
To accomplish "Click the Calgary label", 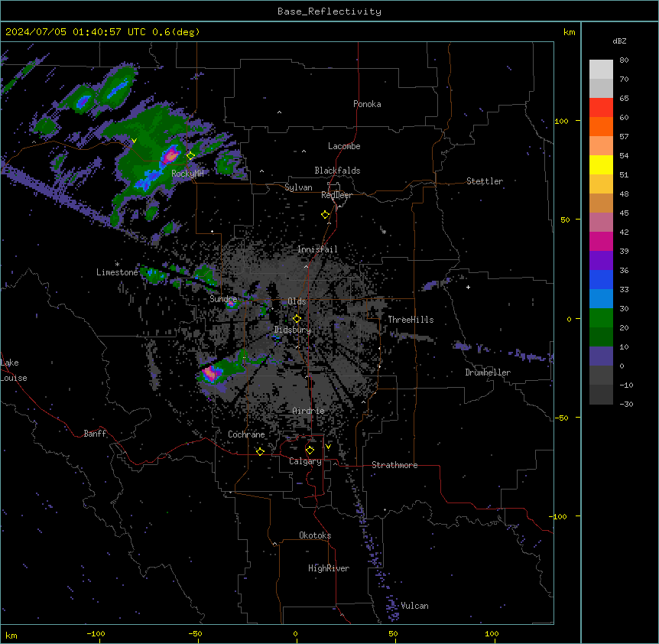I will point(305,461).
